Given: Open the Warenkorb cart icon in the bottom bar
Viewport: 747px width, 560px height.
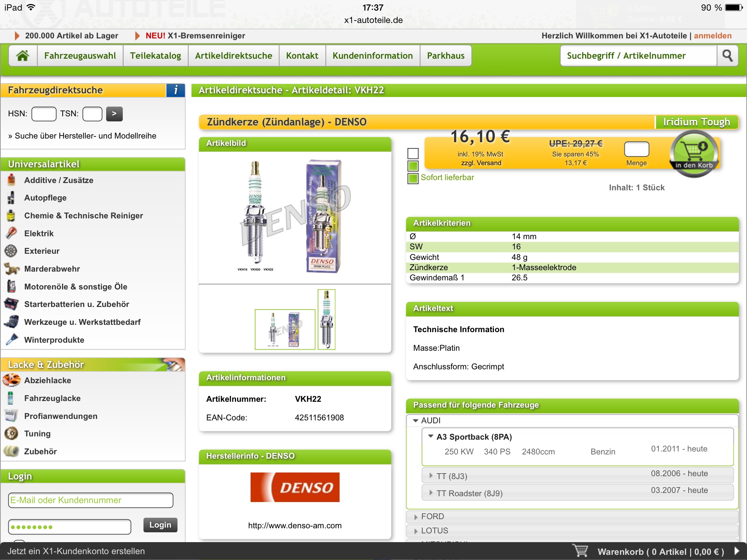Looking at the screenshot, I should tap(580, 551).
